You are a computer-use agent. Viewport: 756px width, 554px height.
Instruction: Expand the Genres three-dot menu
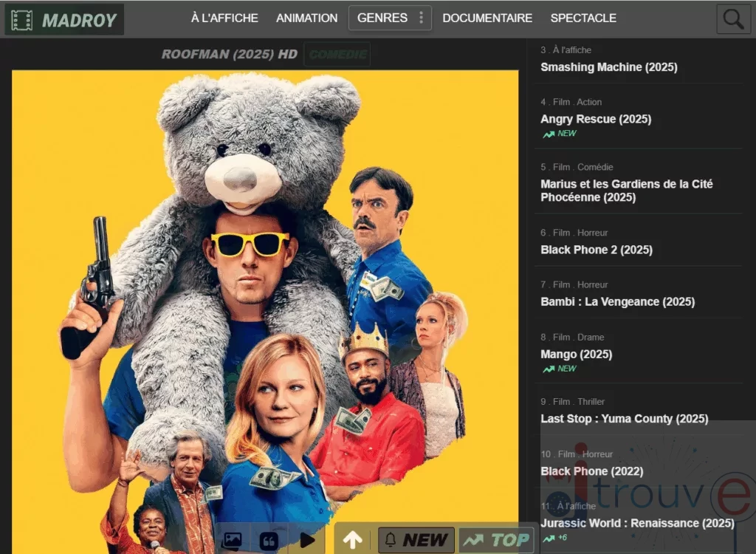pos(422,18)
